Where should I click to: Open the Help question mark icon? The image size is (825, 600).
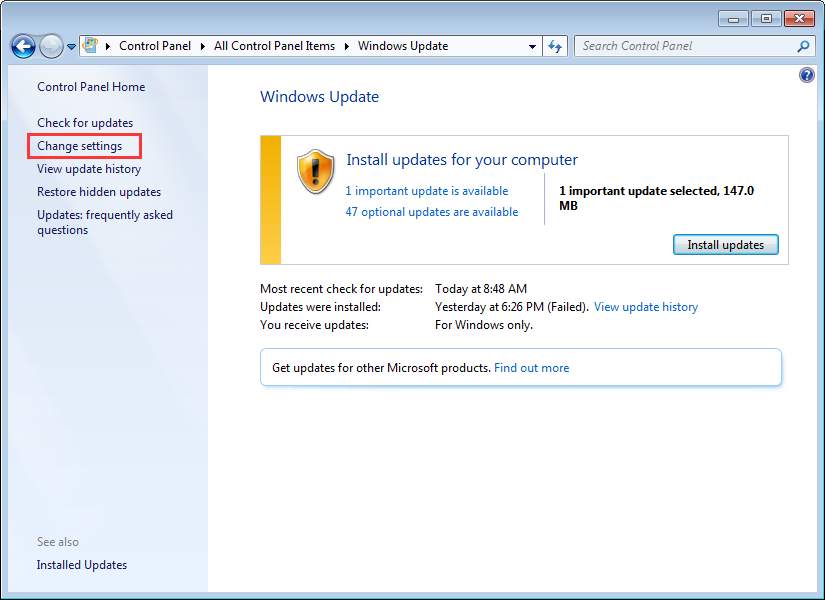[807, 75]
